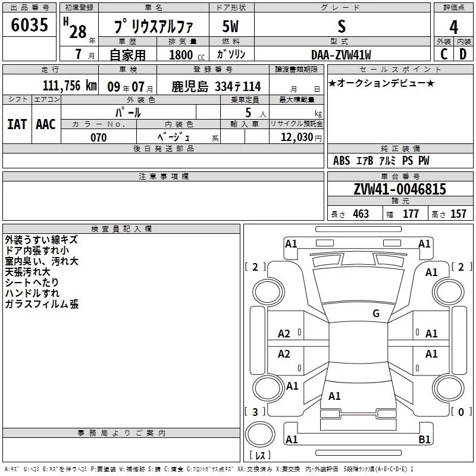
Task: Click the inspection expiry "09年07月"
Action: (x=130, y=87)
